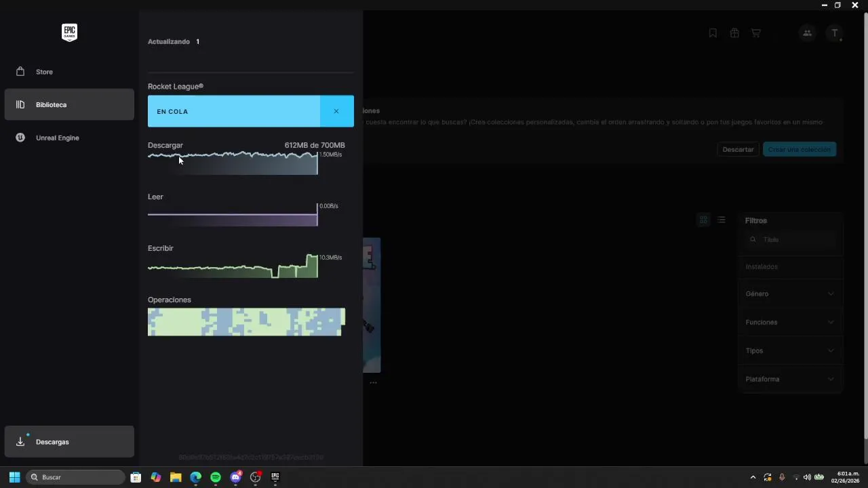Open Epic Games Launcher taskbar icon
The image size is (868, 488).
275,477
